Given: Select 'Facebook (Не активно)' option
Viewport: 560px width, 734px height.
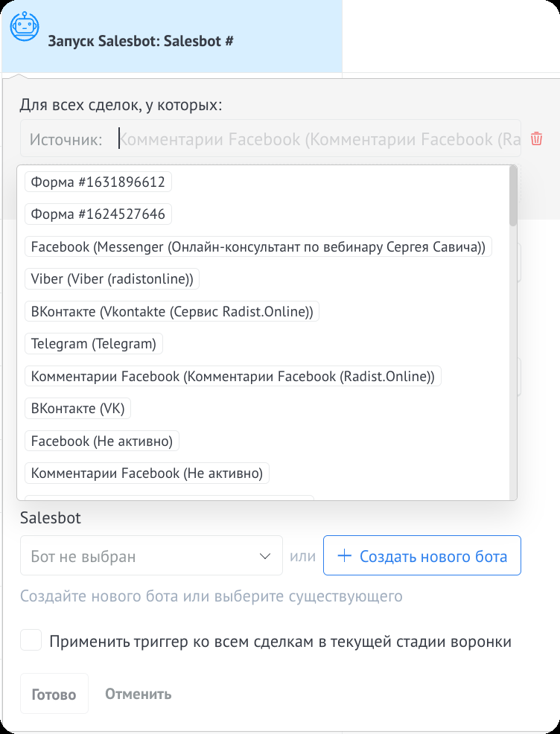Looking at the screenshot, I should point(101,441).
